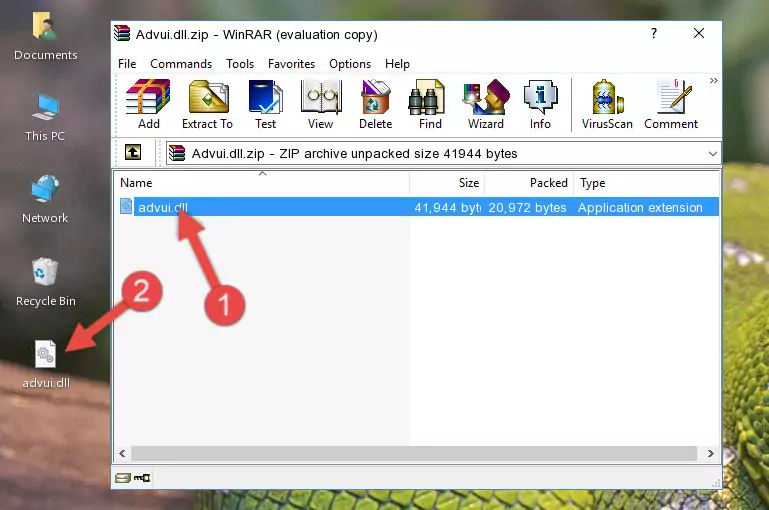Screen dimensions: 769x510
Task: Select the advui.dll desktop file icon
Action: point(46,365)
